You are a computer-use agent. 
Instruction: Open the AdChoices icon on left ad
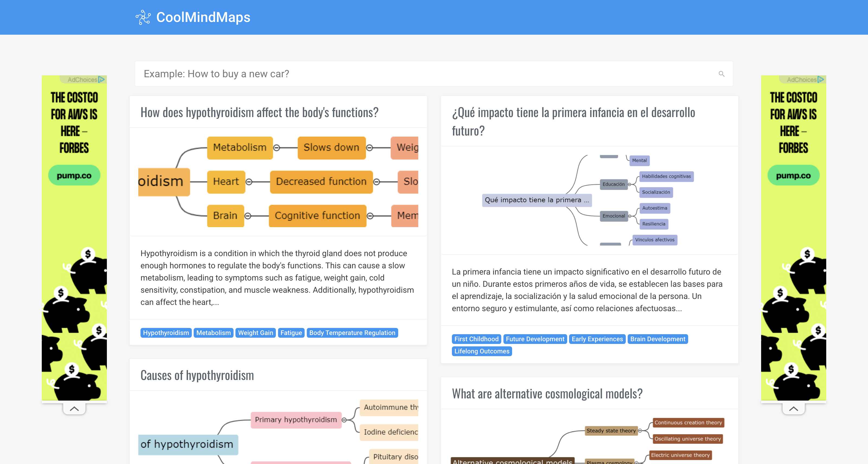tap(101, 79)
